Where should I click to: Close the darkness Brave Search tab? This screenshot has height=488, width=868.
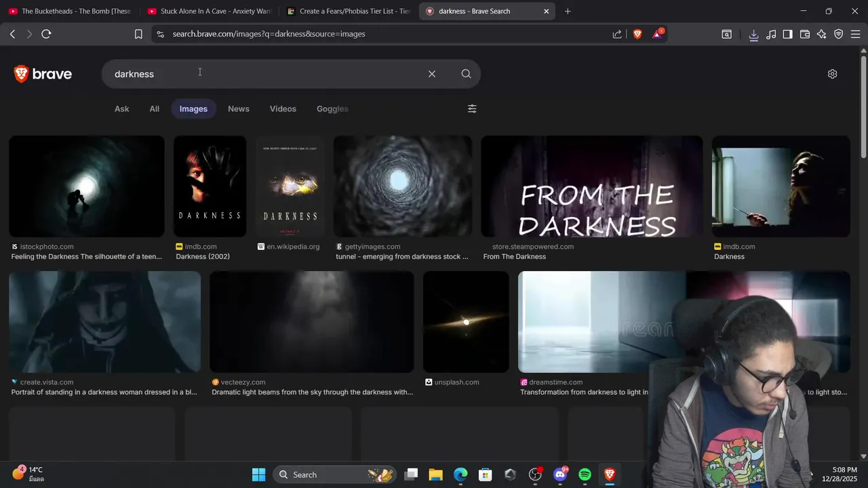click(x=546, y=11)
